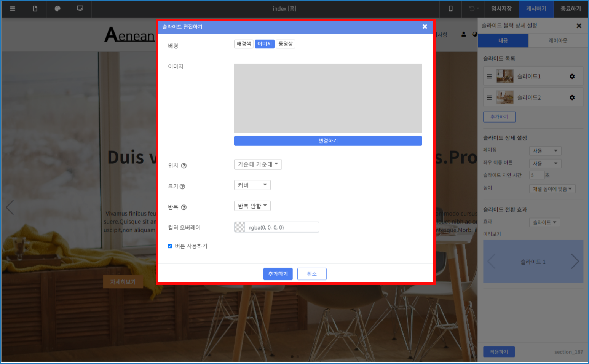Click the 취소 cancel button
The height and width of the screenshot is (364, 589).
[x=311, y=274]
